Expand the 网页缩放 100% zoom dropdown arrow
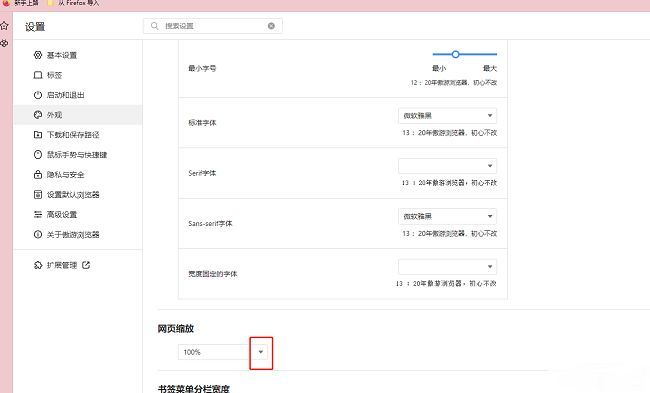This screenshot has width=650, height=393. (261, 352)
